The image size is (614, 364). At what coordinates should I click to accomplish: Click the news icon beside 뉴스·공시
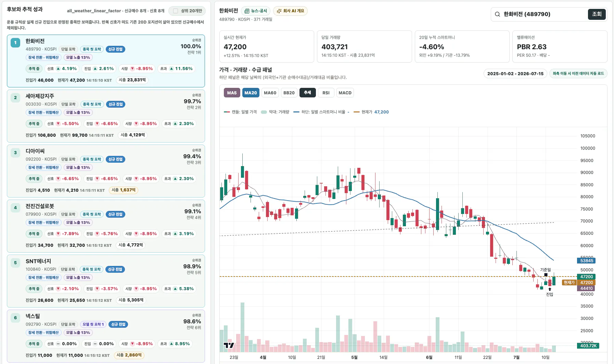click(247, 11)
